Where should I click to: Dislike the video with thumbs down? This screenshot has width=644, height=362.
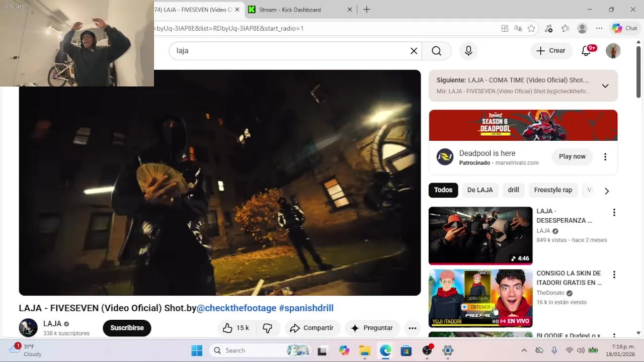(x=268, y=328)
